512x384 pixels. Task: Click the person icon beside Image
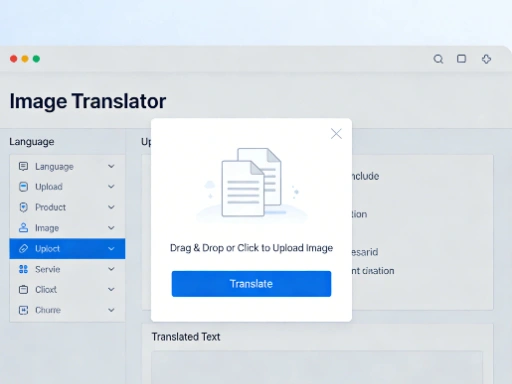pyautogui.click(x=23, y=228)
